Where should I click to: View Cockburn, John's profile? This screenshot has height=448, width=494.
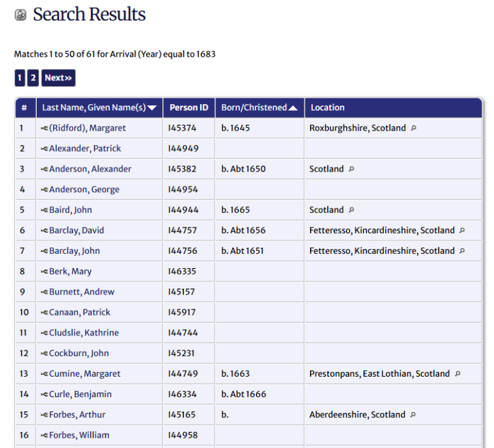pyautogui.click(x=79, y=353)
